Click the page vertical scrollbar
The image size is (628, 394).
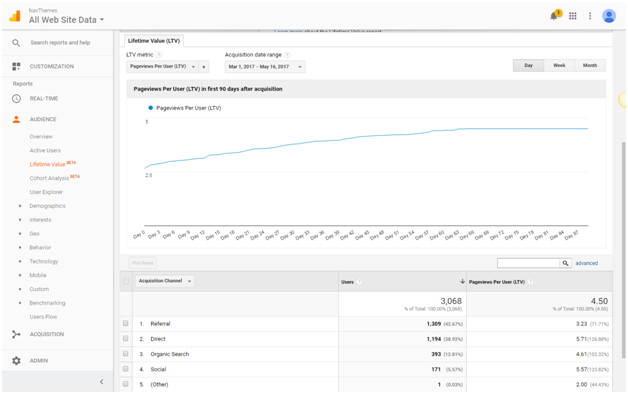pyautogui.click(x=623, y=249)
